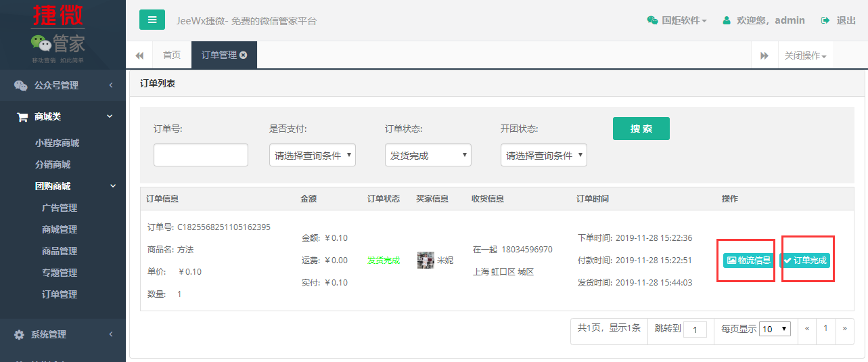Toggle the sidebar with the hamburger menu button

(152, 20)
